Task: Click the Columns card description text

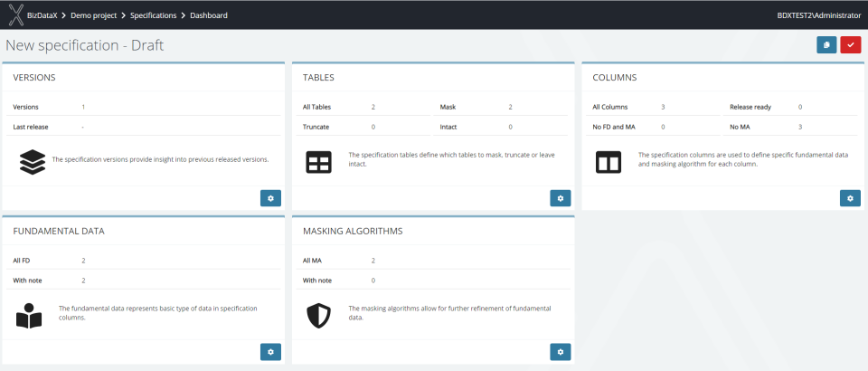Action: (x=743, y=159)
